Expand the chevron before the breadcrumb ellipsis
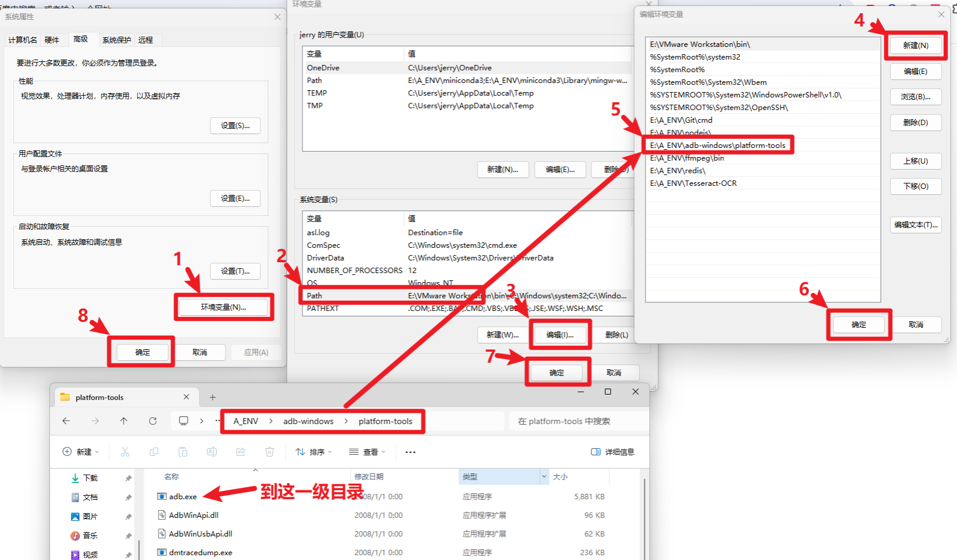Image resolution: width=957 pixels, height=560 pixels. coord(202,421)
